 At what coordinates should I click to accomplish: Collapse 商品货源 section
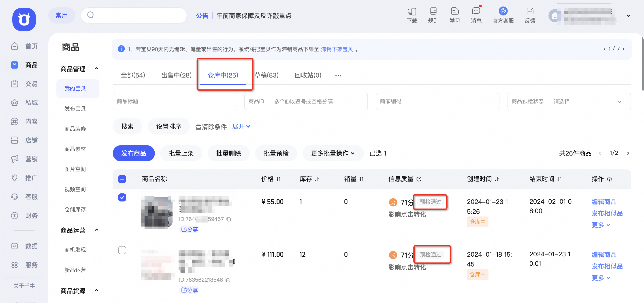[97, 290]
